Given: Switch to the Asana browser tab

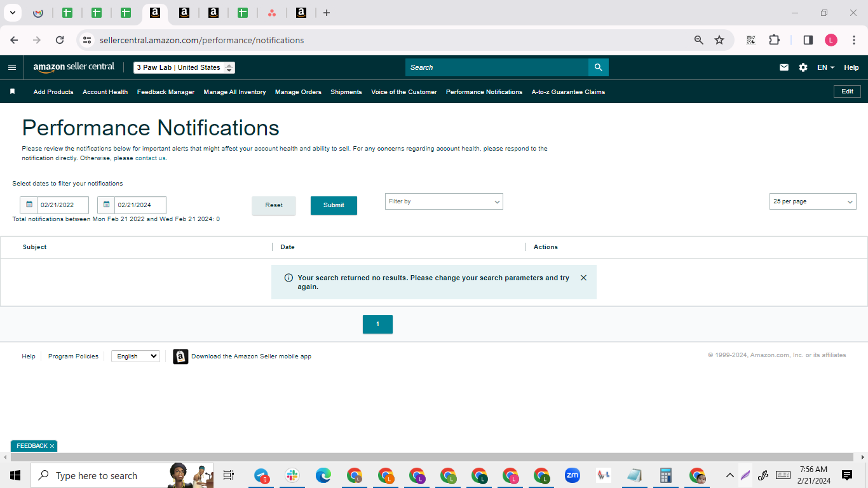Looking at the screenshot, I should pyautogui.click(x=272, y=13).
